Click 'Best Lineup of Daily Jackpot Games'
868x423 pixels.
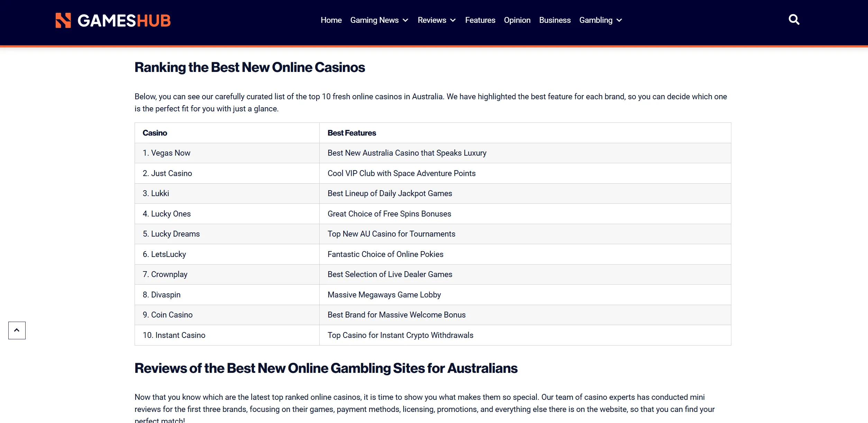tap(390, 193)
